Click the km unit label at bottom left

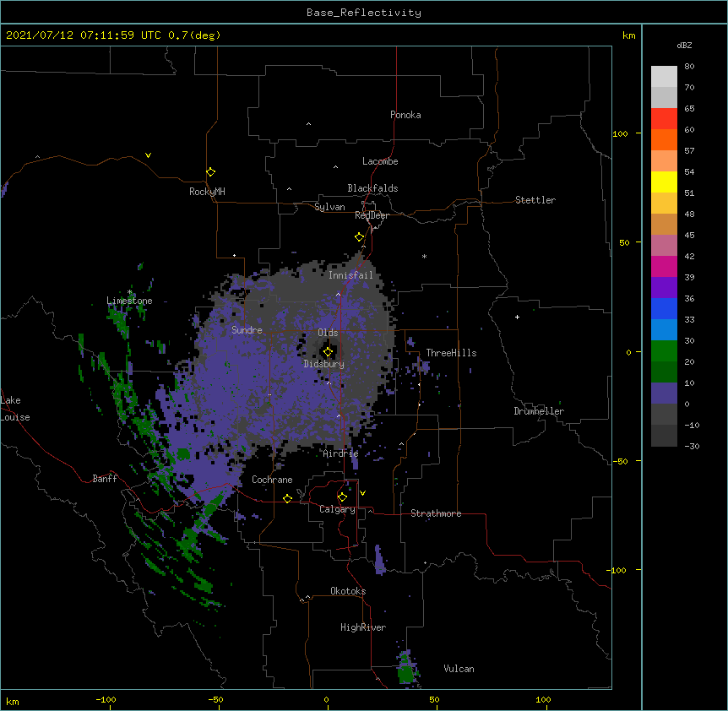click(x=12, y=702)
